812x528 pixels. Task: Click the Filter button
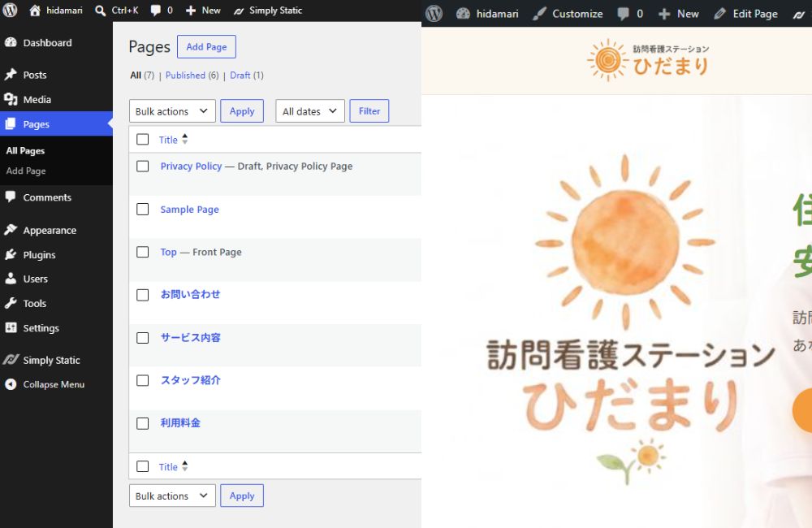click(369, 111)
